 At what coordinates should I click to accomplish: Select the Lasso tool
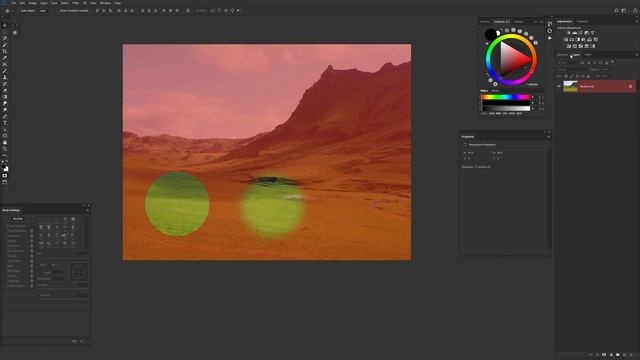[4, 38]
